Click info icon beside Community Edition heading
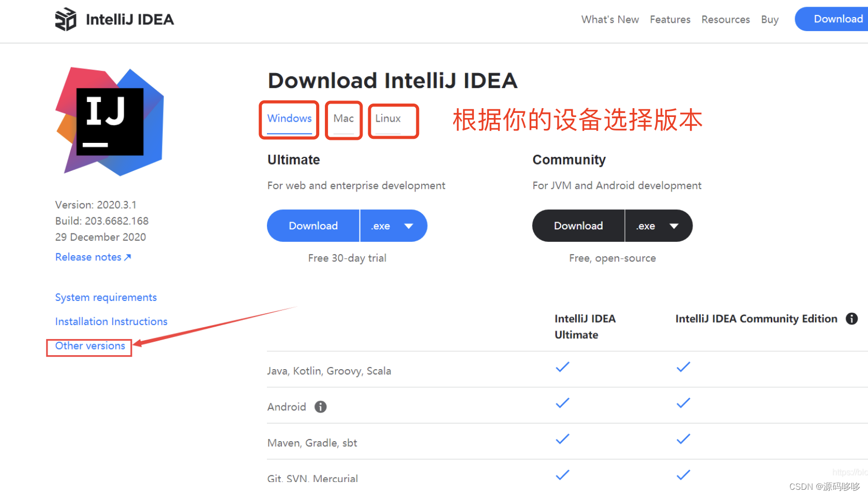Image resolution: width=868 pixels, height=496 pixels. coord(851,319)
